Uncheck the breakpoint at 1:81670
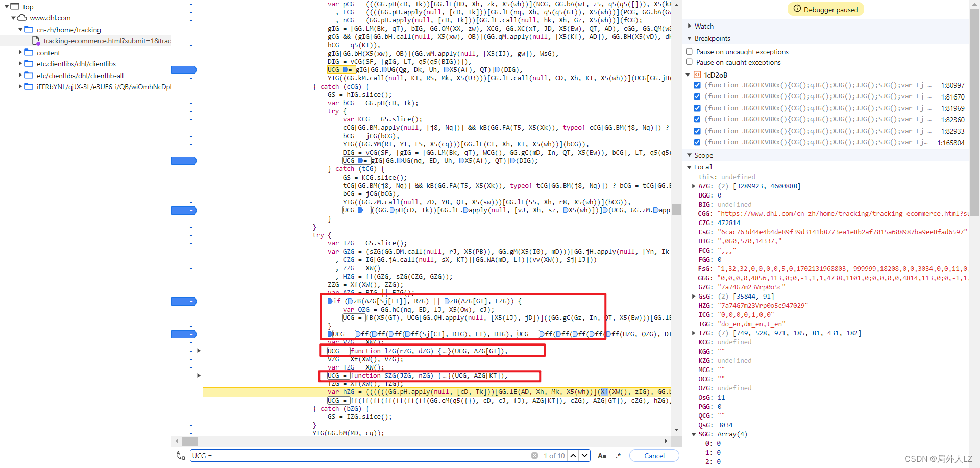 (697, 96)
